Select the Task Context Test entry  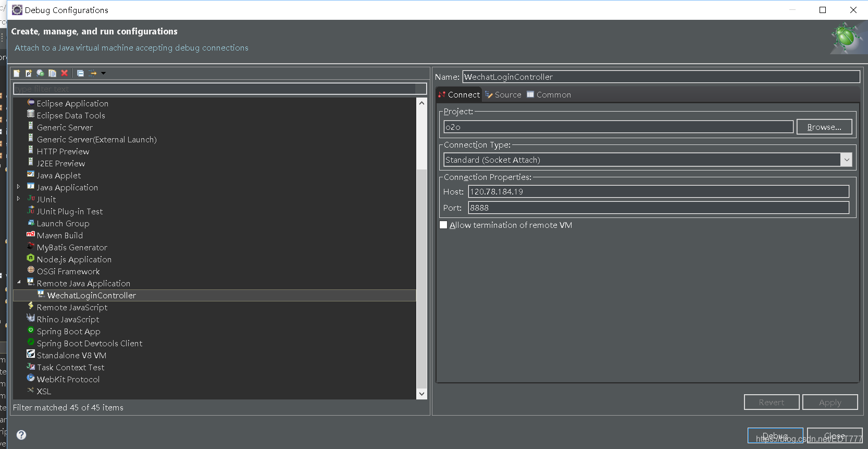click(x=70, y=367)
